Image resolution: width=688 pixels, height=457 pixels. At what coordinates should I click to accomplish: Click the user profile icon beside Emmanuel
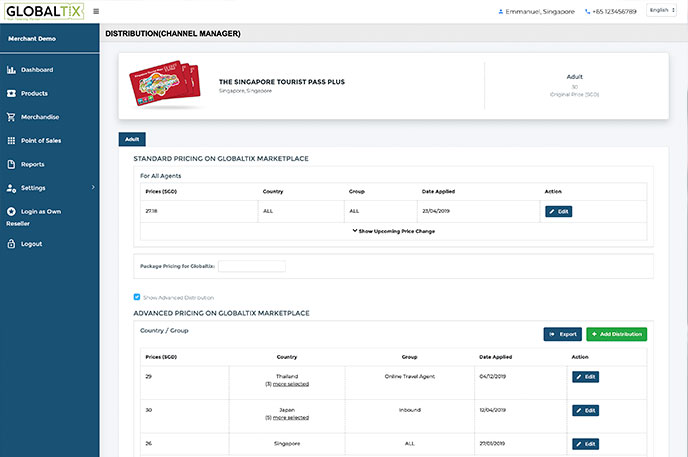(x=501, y=12)
